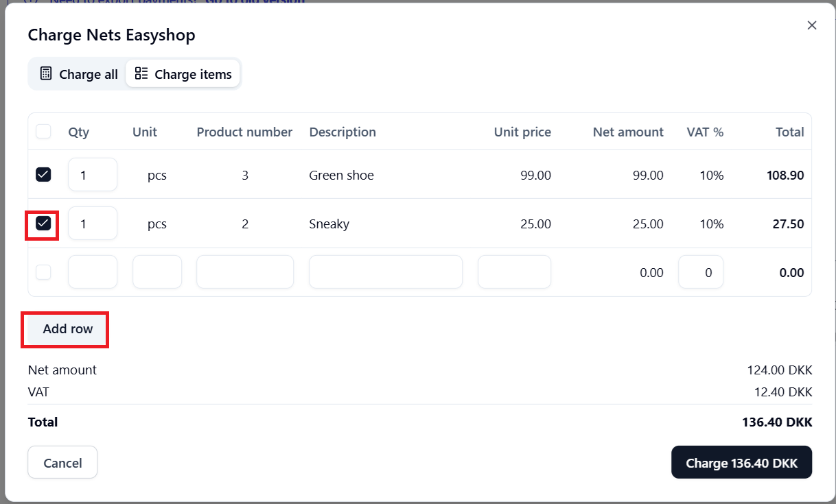Switch to the Charge all tab
Screen dimensions: 836x504
[x=79, y=74]
